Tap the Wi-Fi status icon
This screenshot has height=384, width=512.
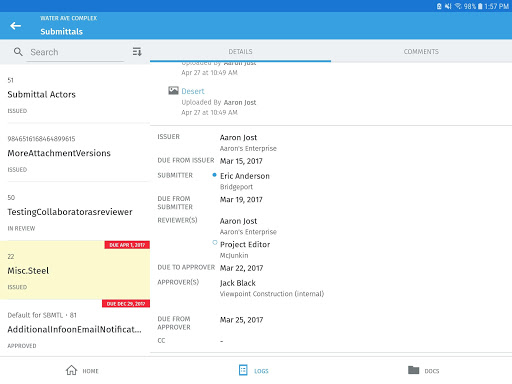pyautogui.click(x=459, y=6)
